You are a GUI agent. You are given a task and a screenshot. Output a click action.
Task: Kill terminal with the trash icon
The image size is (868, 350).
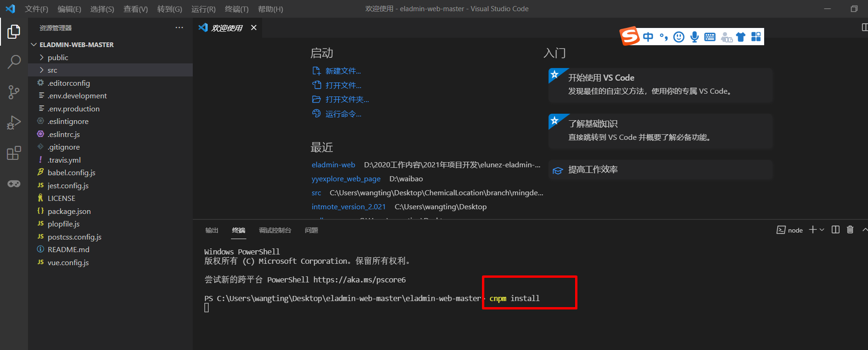[850, 230]
